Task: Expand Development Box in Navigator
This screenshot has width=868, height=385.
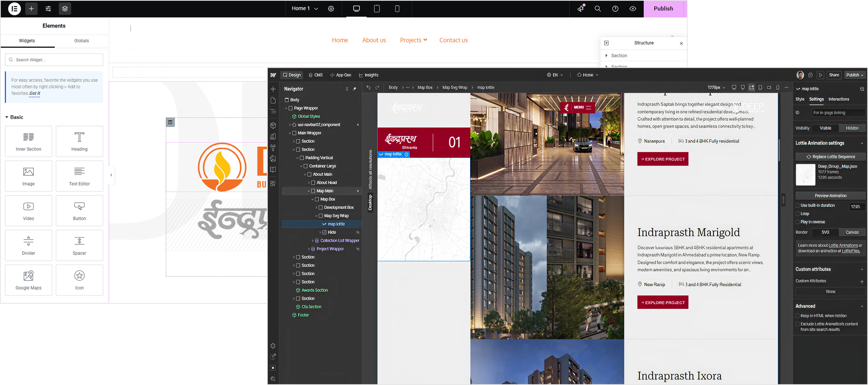Action: pos(316,208)
